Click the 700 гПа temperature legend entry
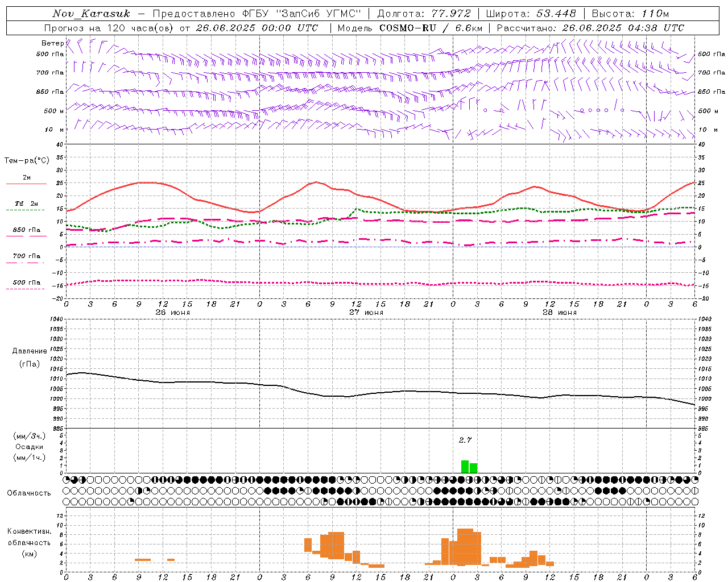728x582 pixels. point(27,256)
